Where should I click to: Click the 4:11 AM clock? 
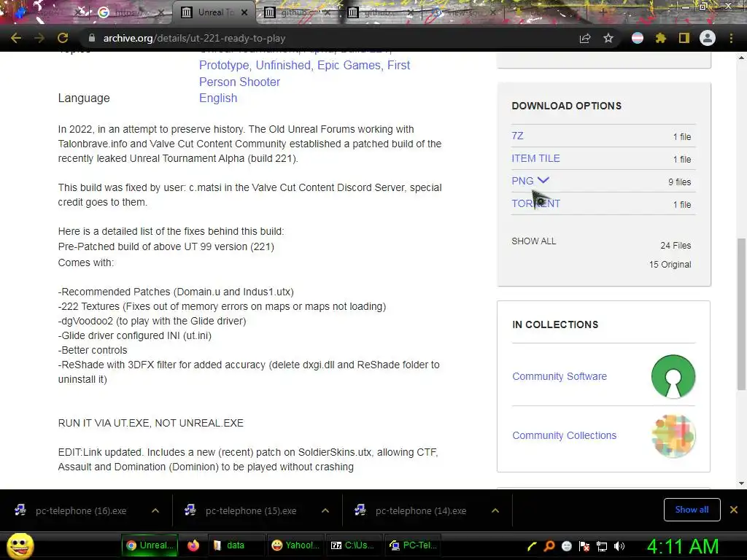pos(682,547)
